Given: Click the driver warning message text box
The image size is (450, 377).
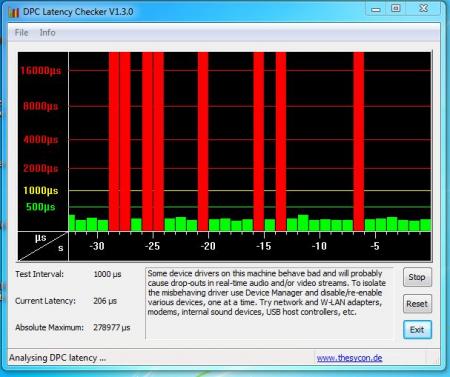Looking at the screenshot, I should click(x=269, y=303).
